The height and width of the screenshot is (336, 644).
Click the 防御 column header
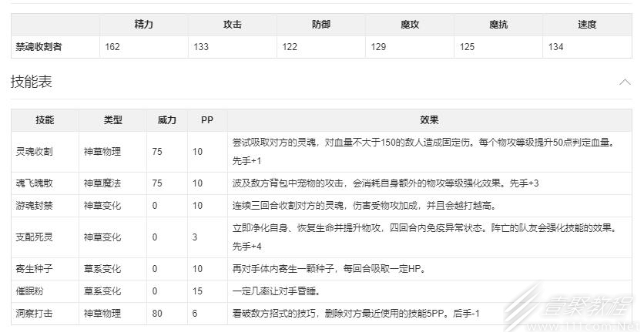click(x=321, y=25)
